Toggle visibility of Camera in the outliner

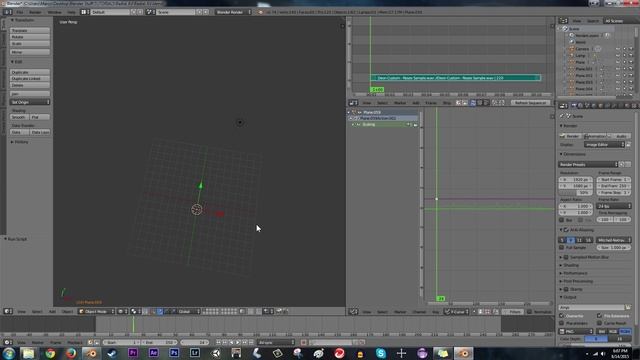(618, 49)
